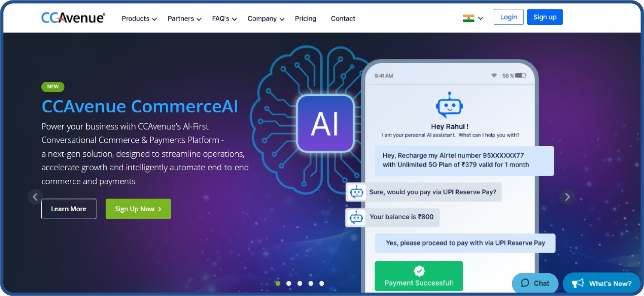
Task: Click the CCAvenue CommerceAI headline
Action: pyautogui.click(x=140, y=106)
